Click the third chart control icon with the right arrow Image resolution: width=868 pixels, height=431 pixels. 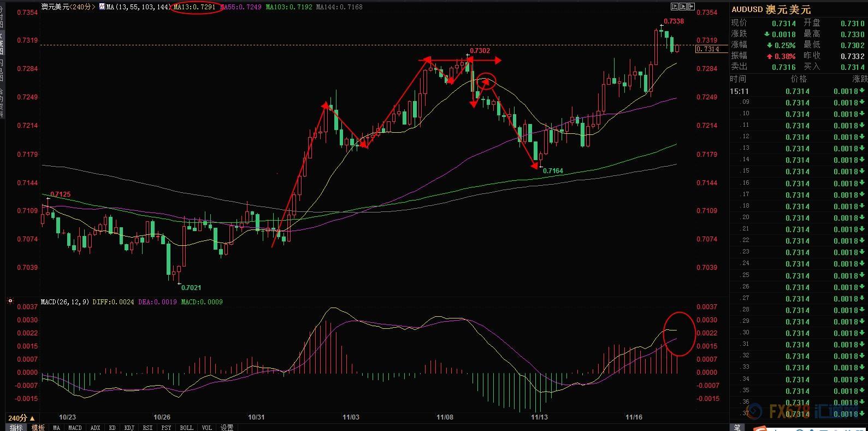(x=691, y=7)
